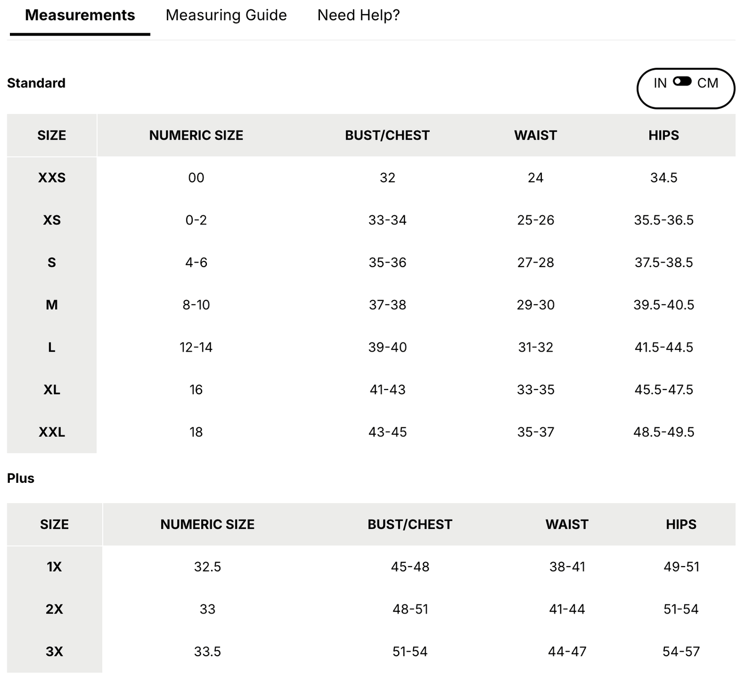Click the M size row label
Screen dimensions: 753x700
(x=52, y=305)
